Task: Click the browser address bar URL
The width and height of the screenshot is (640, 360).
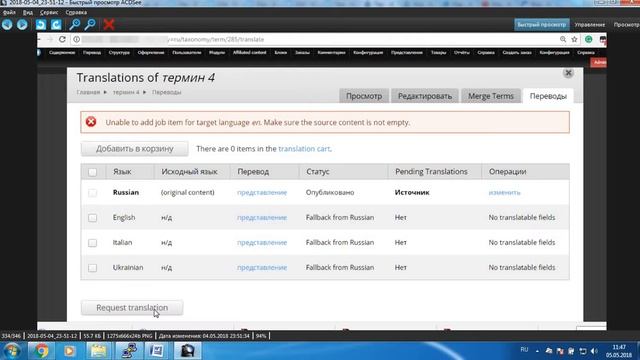Action: [x=216, y=39]
